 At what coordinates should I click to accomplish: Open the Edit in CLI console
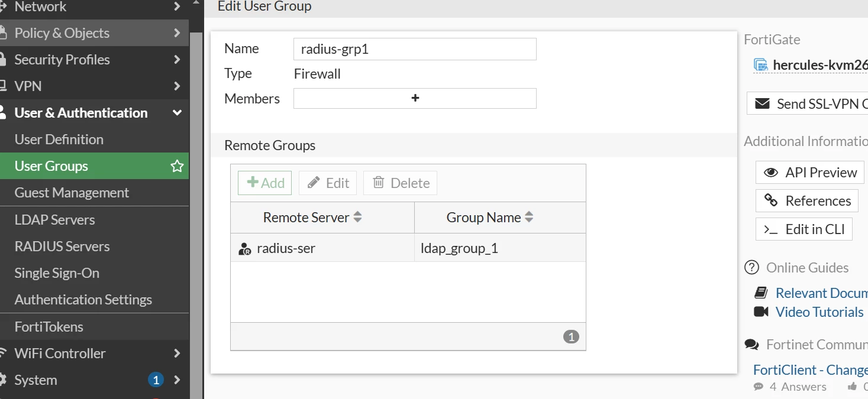(804, 229)
